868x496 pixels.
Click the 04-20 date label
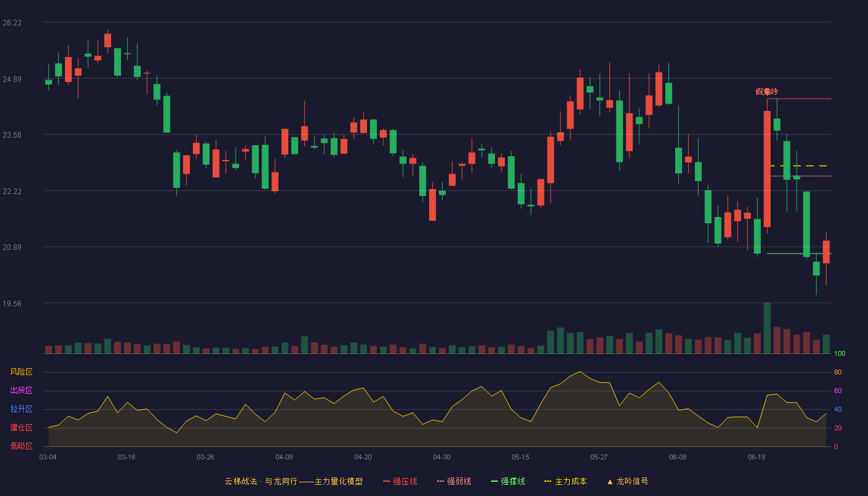click(363, 457)
